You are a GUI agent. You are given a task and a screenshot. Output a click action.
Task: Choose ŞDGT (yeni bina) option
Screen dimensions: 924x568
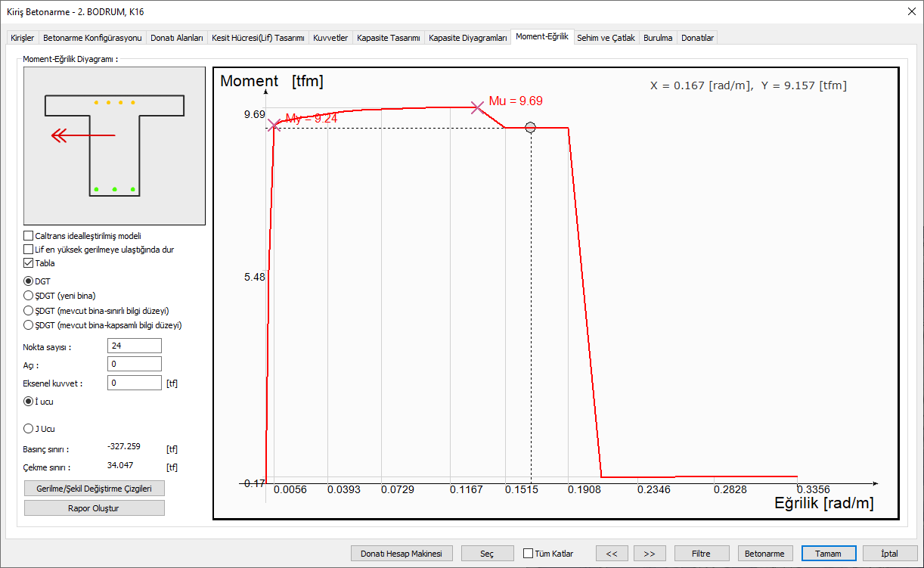[x=29, y=296]
